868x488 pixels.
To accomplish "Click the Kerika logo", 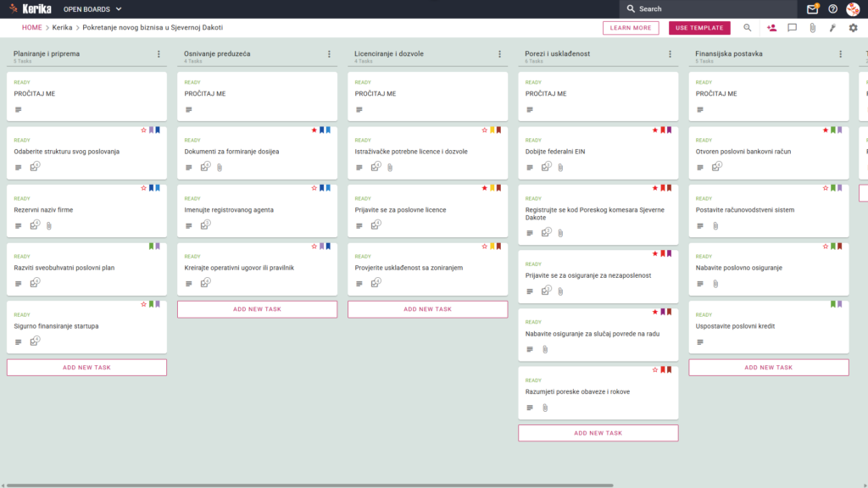I will [x=31, y=8].
